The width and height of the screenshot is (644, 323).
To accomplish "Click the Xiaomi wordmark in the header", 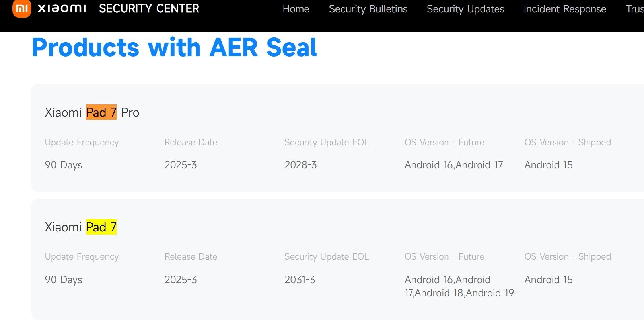I will [62, 9].
